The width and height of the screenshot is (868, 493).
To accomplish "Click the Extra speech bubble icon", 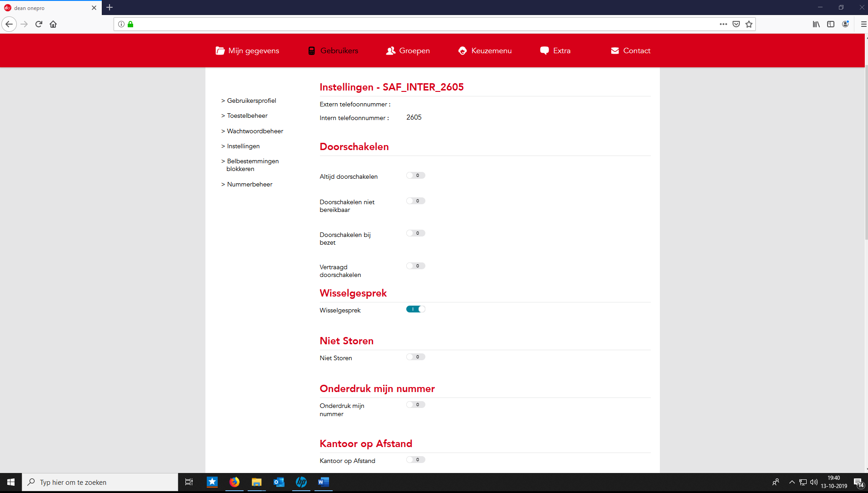I will (x=544, y=50).
